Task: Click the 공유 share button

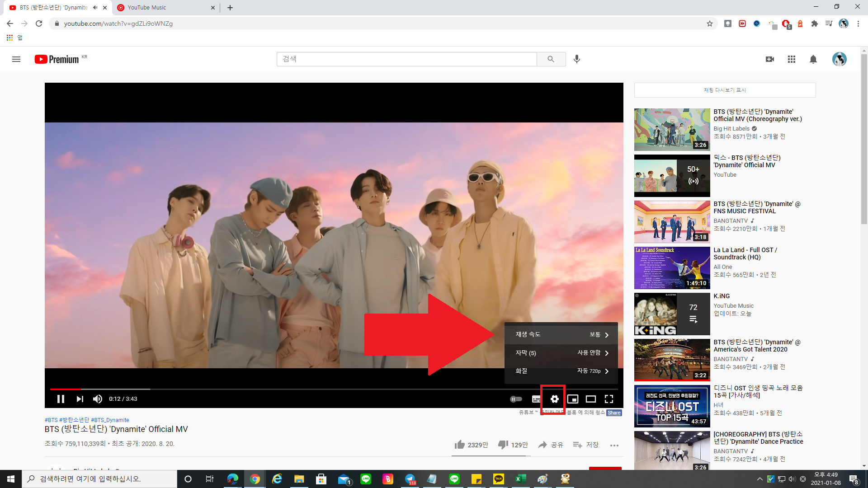Action: (x=551, y=445)
